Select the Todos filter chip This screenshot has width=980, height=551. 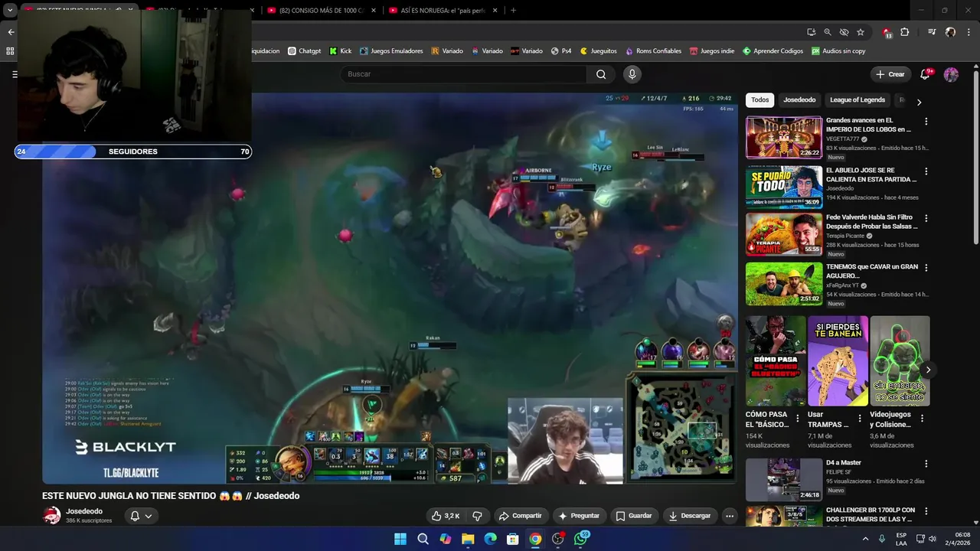(x=759, y=99)
